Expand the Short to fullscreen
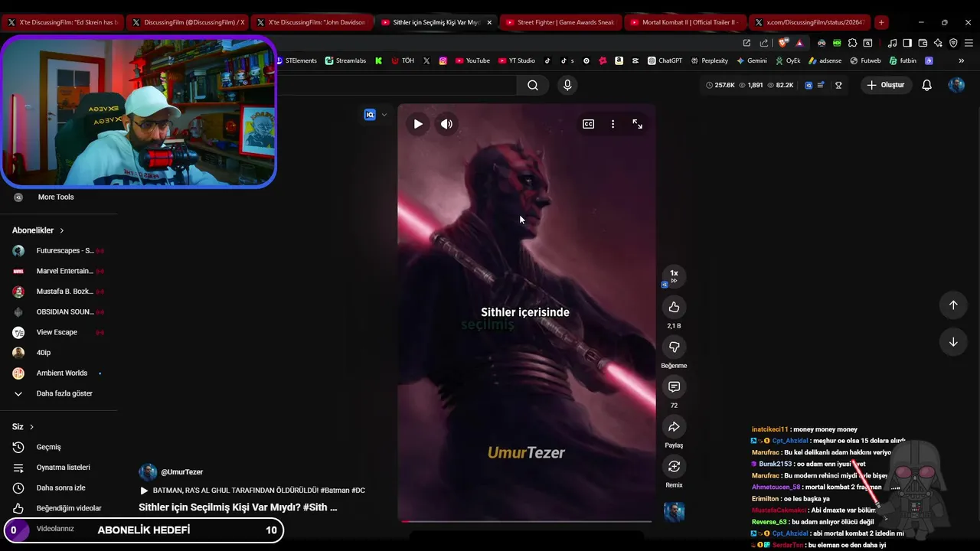Screen dimensions: 980x551 pos(637,124)
